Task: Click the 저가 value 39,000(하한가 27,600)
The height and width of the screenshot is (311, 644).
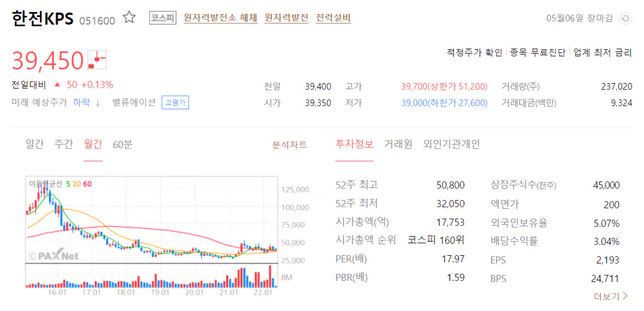Action: (445, 103)
